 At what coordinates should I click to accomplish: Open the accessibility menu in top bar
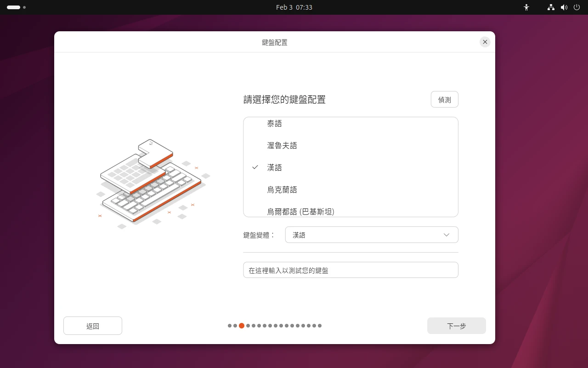(526, 7)
